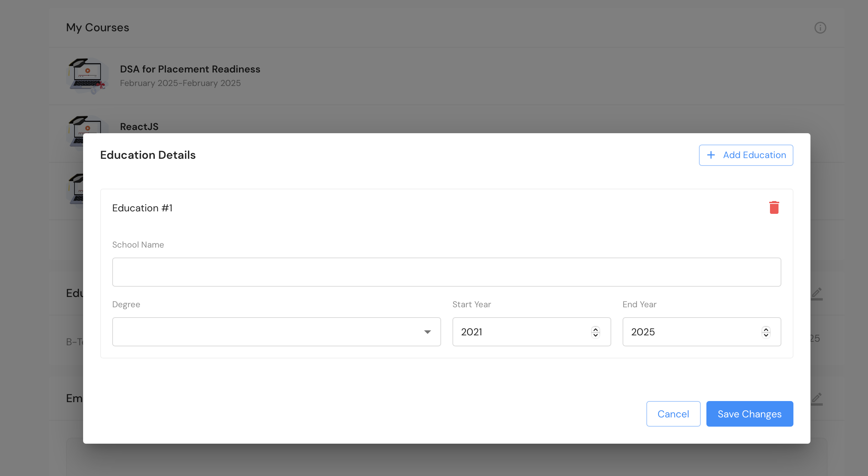Click the Start Year field showing 2021
This screenshot has height=476, width=868.
(x=519, y=332)
